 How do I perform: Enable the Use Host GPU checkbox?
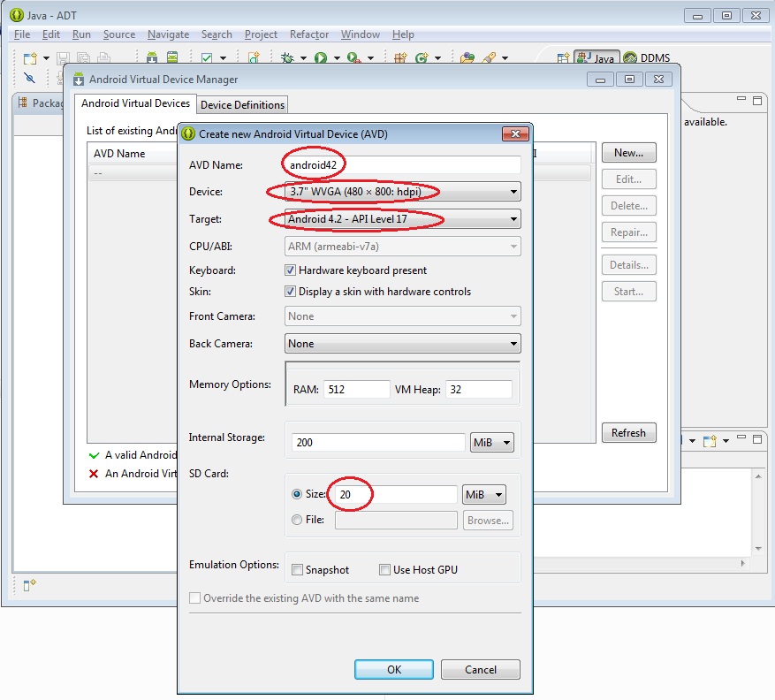pos(384,570)
